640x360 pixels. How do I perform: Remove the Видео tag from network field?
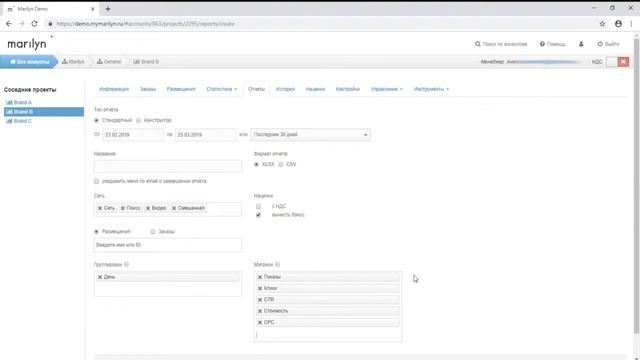148,208
